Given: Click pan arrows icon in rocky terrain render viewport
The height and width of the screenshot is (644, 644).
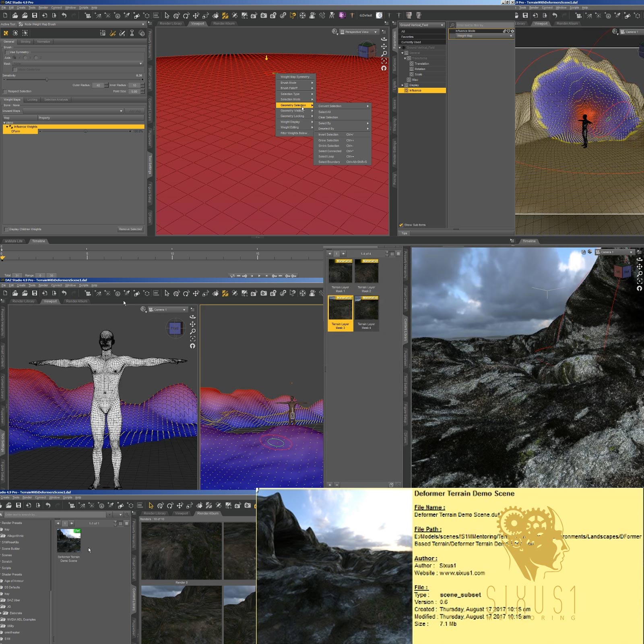Looking at the screenshot, I should click(640, 266).
